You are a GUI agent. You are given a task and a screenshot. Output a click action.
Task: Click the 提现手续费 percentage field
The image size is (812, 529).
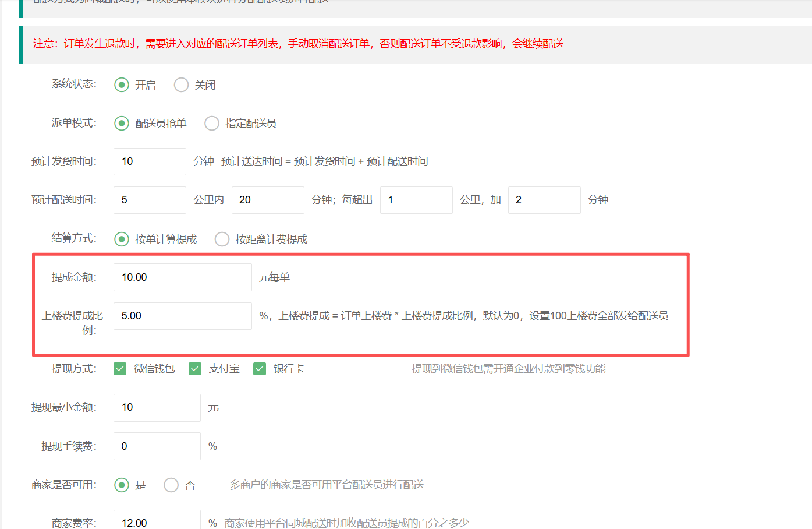(157, 446)
